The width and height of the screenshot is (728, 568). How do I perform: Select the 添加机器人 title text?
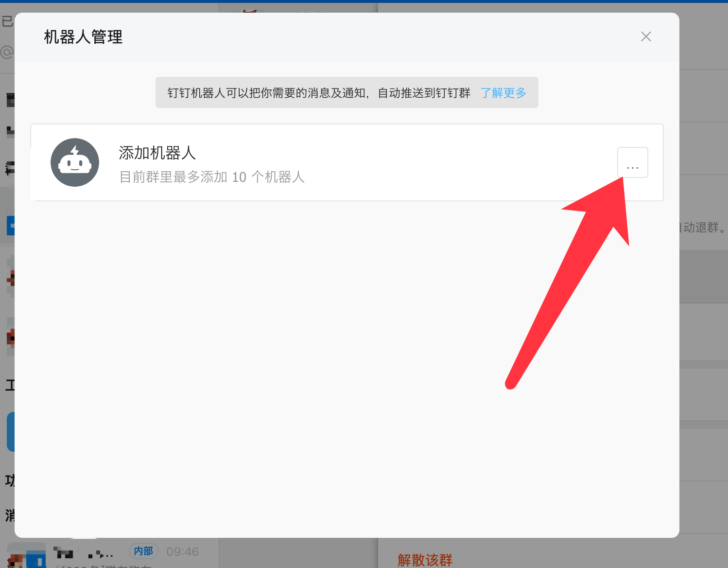point(157,153)
